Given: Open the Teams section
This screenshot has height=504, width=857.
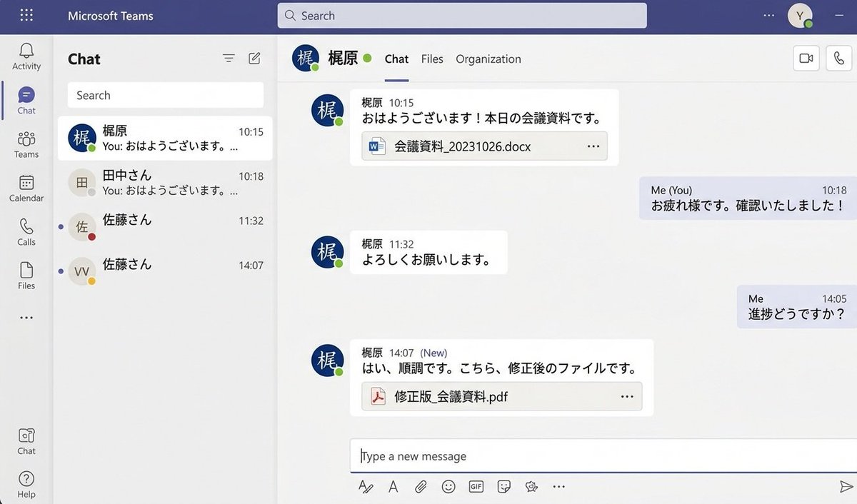Looking at the screenshot, I should (26, 144).
